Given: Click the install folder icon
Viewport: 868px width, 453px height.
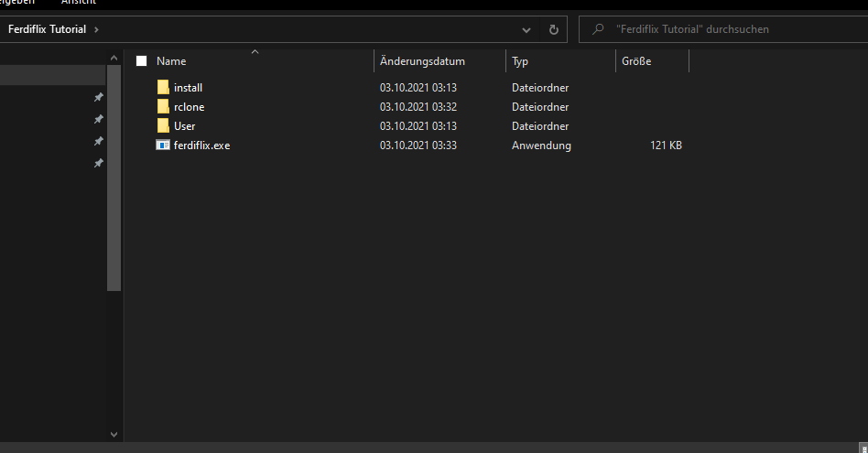Looking at the screenshot, I should (x=163, y=88).
